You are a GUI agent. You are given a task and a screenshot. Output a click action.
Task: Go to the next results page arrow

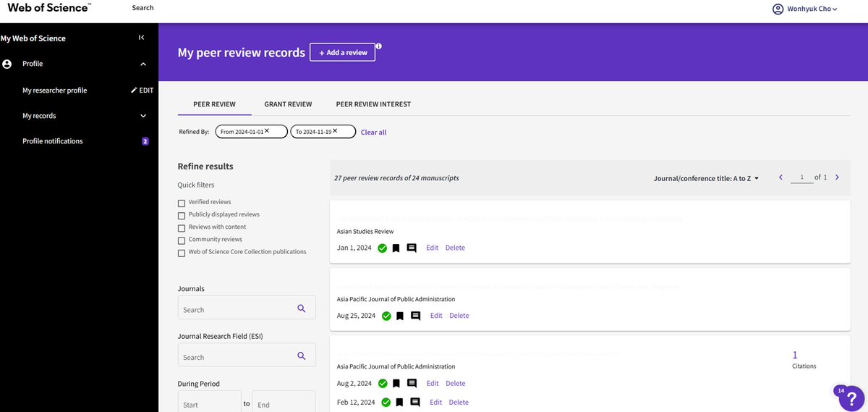coord(837,177)
